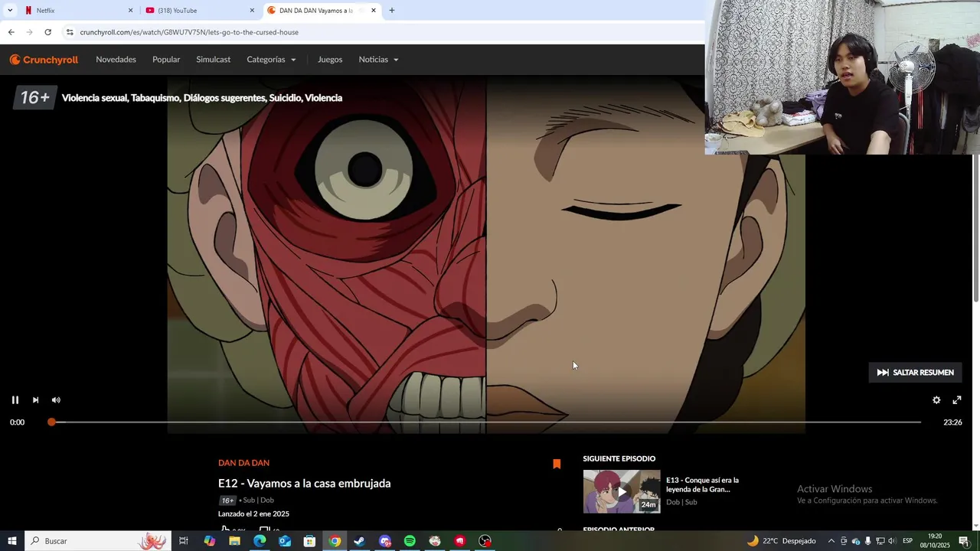Open Outlook from the taskbar
The height and width of the screenshot is (551, 980).
coord(285,541)
